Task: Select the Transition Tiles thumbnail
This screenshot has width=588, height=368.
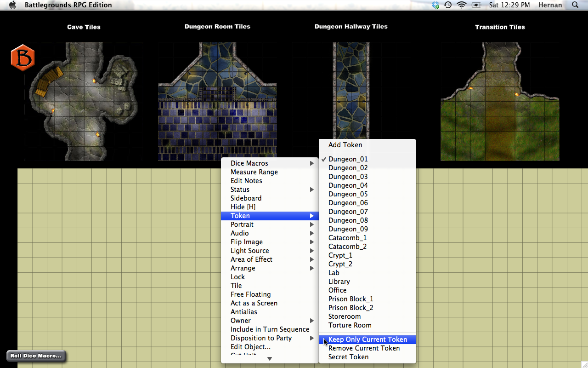Action: (500, 101)
